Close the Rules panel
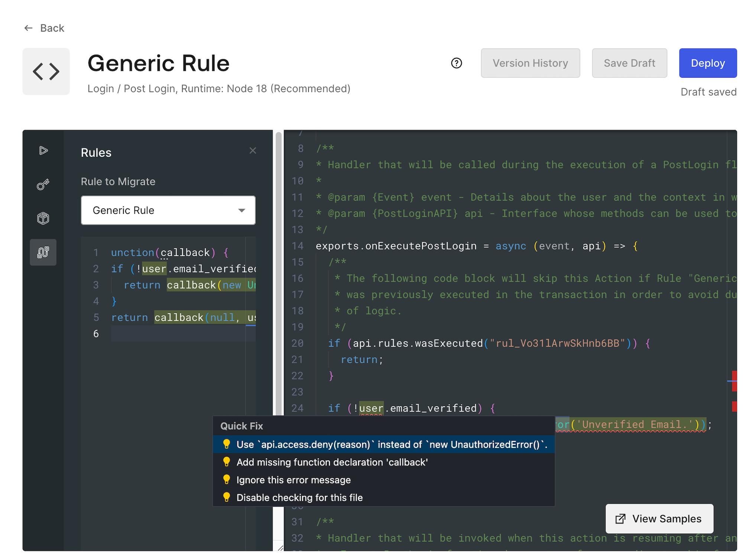Viewport: 755px width, 560px height. coord(253,150)
